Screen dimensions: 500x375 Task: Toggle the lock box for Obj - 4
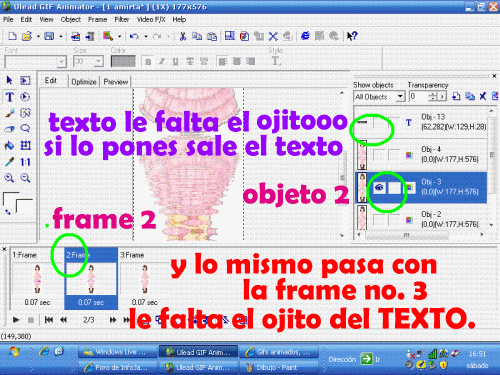tap(394, 155)
